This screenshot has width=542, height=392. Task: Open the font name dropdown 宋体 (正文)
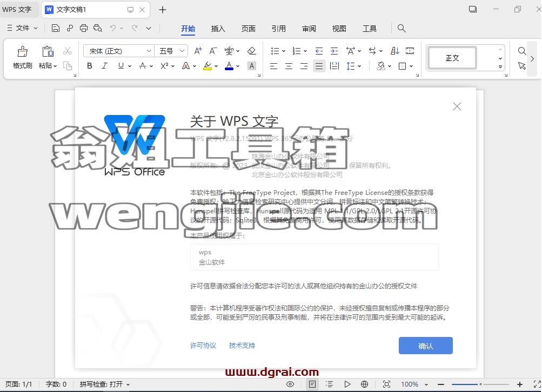[149, 51]
